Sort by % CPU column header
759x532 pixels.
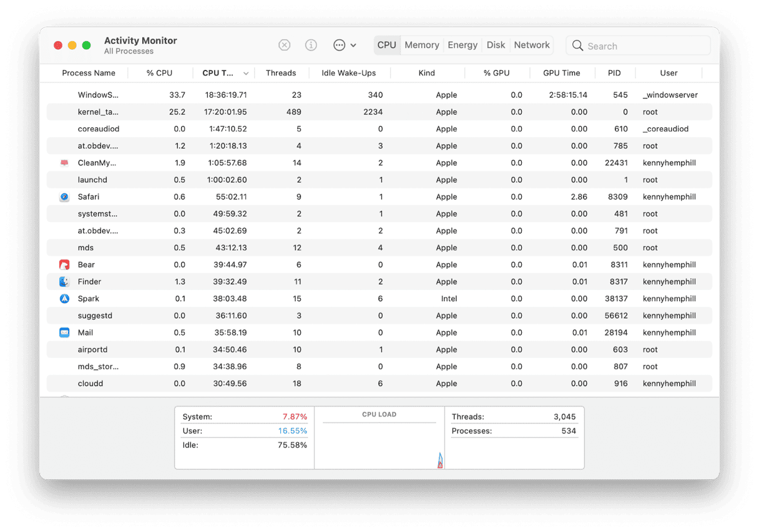click(x=159, y=73)
